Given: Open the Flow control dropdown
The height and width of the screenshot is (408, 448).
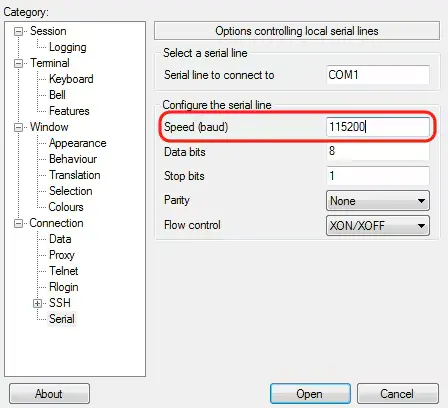Looking at the screenshot, I should 378,226.
